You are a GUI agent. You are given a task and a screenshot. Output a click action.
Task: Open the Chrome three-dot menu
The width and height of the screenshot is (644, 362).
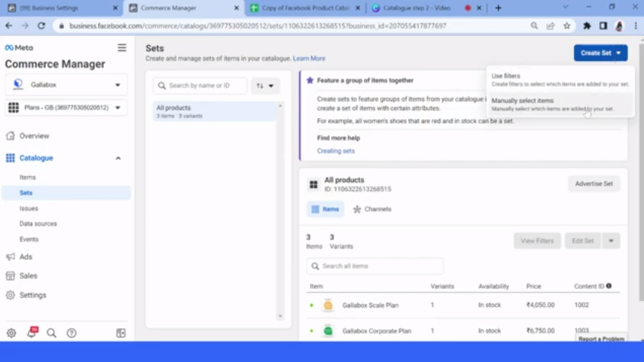coord(636,26)
